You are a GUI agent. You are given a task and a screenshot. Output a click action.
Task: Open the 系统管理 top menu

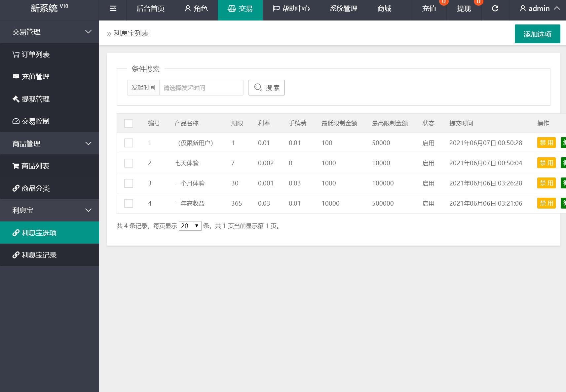pyautogui.click(x=344, y=9)
